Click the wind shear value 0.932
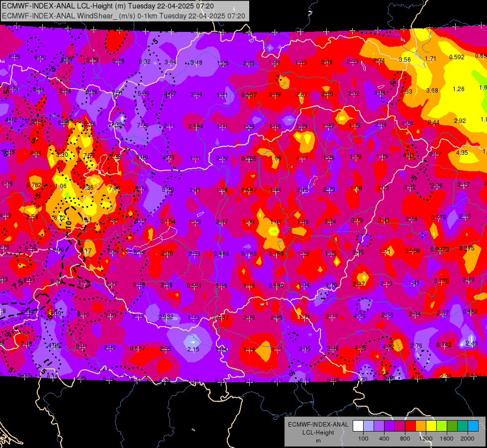 tap(166, 317)
